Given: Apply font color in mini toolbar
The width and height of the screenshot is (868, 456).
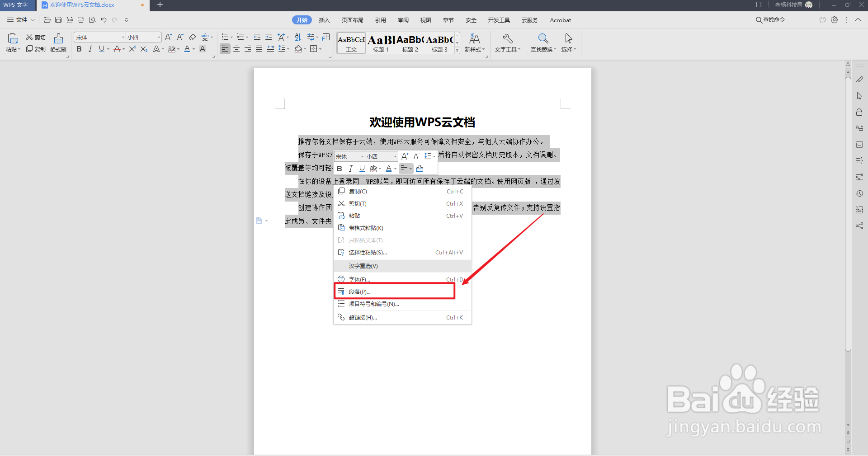Looking at the screenshot, I should coord(389,169).
